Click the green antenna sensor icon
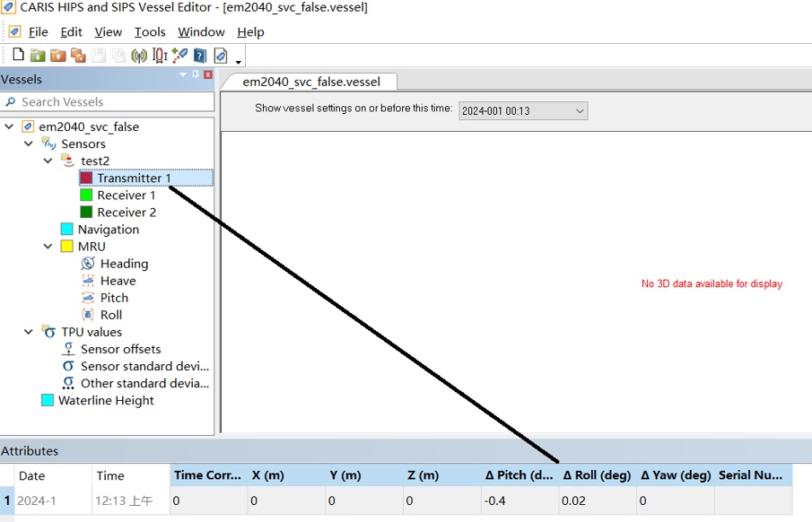The width and height of the screenshot is (812, 522). coord(139,56)
